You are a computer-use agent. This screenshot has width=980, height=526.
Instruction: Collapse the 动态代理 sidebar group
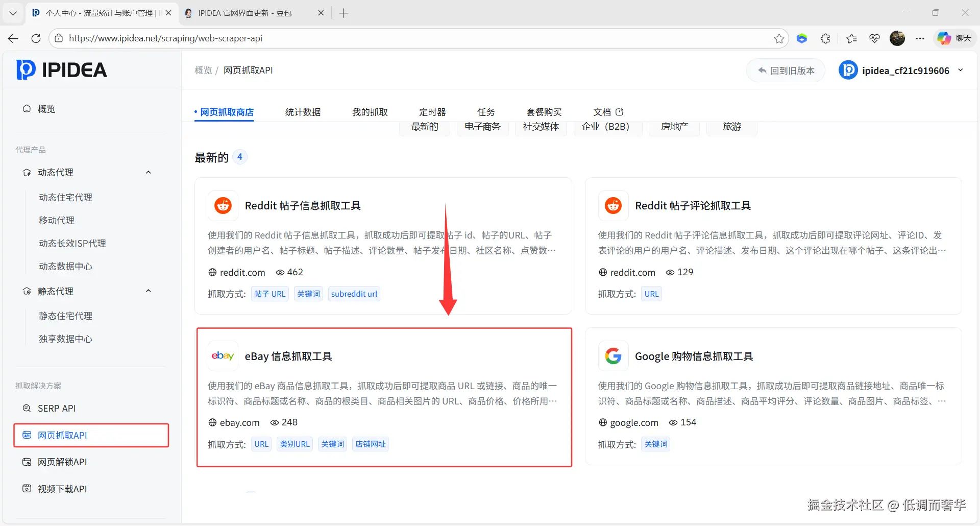point(149,173)
